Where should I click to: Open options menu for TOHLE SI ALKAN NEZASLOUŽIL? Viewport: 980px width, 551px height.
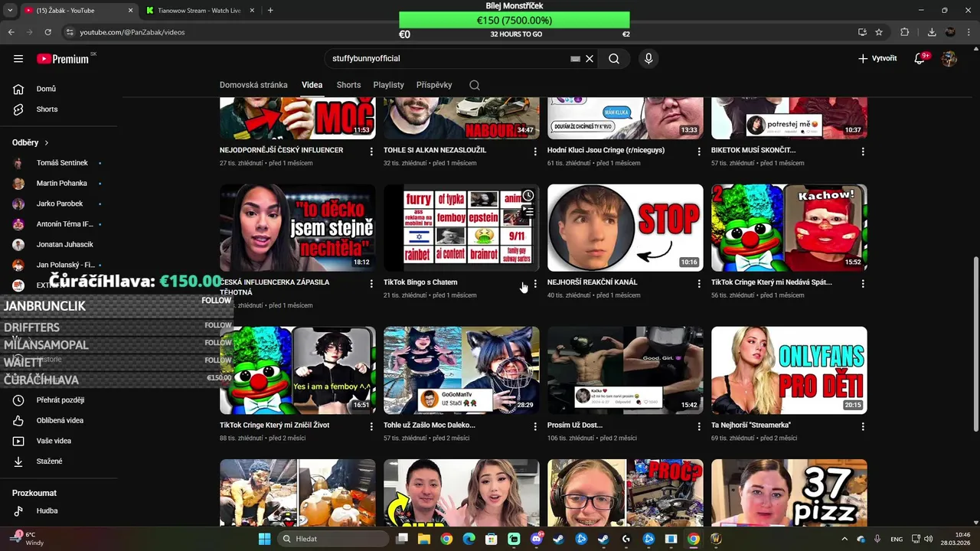click(x=535, y=152)
